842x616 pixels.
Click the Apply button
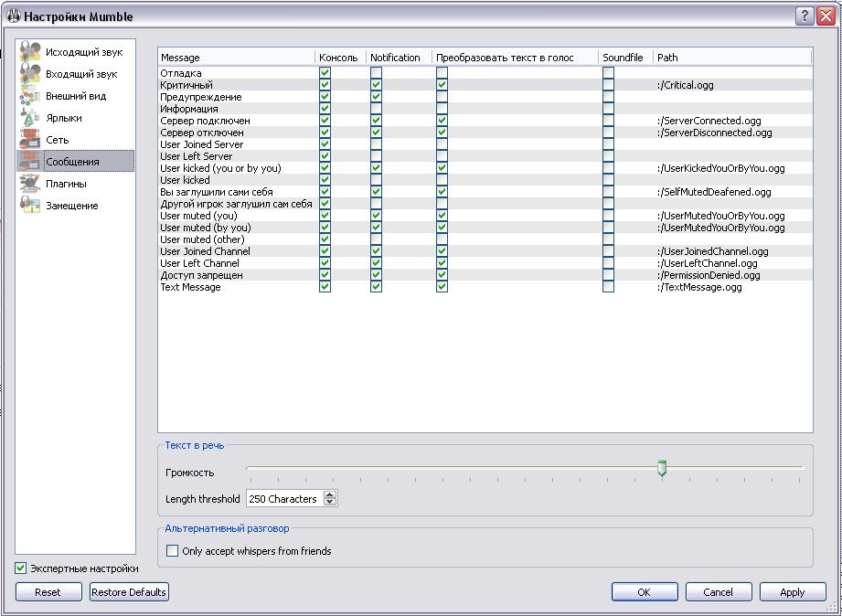(792, 592)
